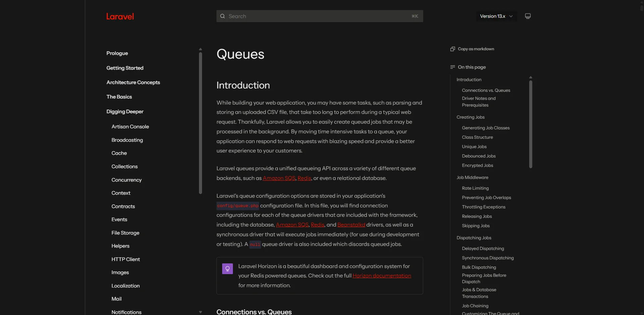This screenshot has width=644, height=315.
Task: Follow Redis link after Amazon SQS, or even
Action: pos(304,178)
